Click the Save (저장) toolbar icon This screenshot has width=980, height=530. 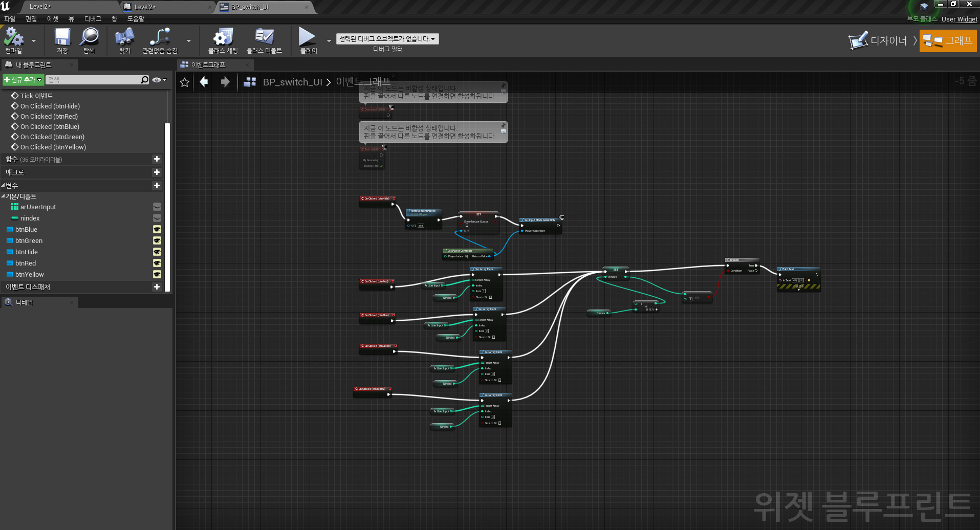click(x=62, y=37)
